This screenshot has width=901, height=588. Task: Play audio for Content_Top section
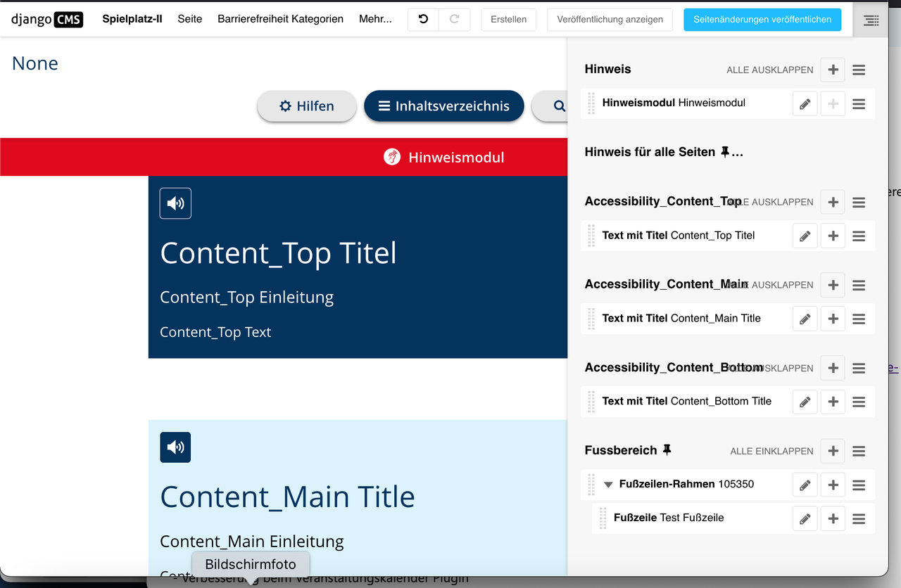tap(175, 203)
